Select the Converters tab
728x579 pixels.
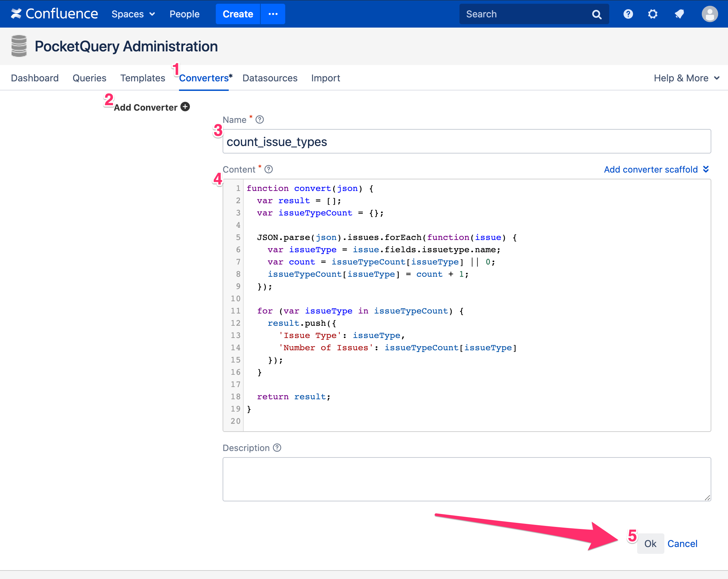click(204, 78)
